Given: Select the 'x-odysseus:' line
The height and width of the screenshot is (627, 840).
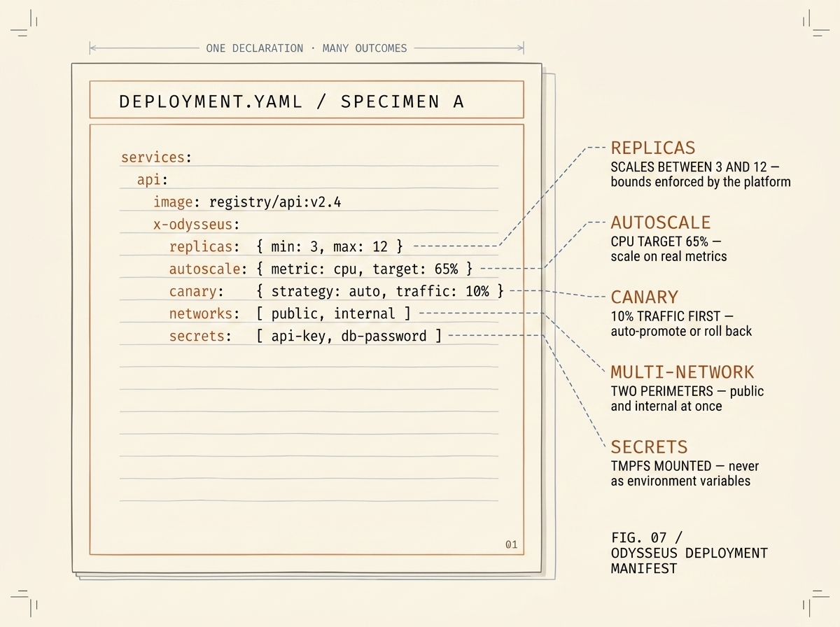Looking at the screenshot, I should (197, 225).
